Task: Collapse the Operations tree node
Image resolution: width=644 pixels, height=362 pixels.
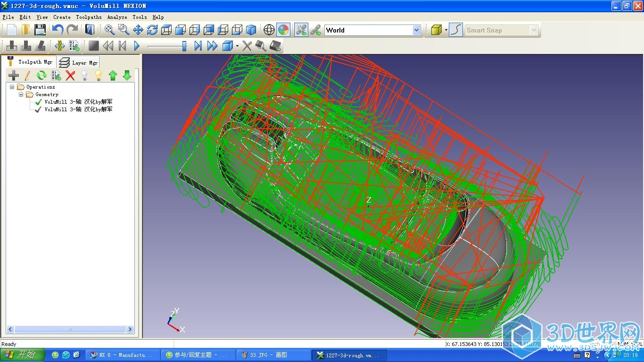Action: (x=12, y=87)
